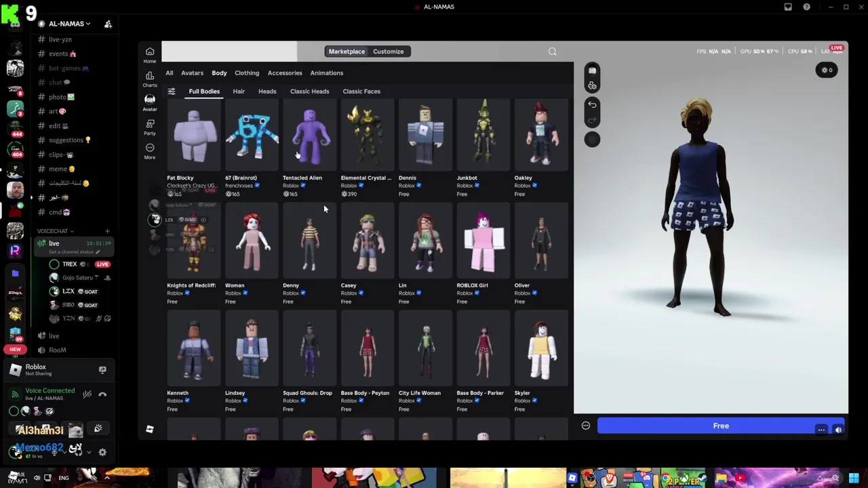The image size is (868, 488).
Task: Toggle Discord noise suppression icon
Action: point(87,394)
